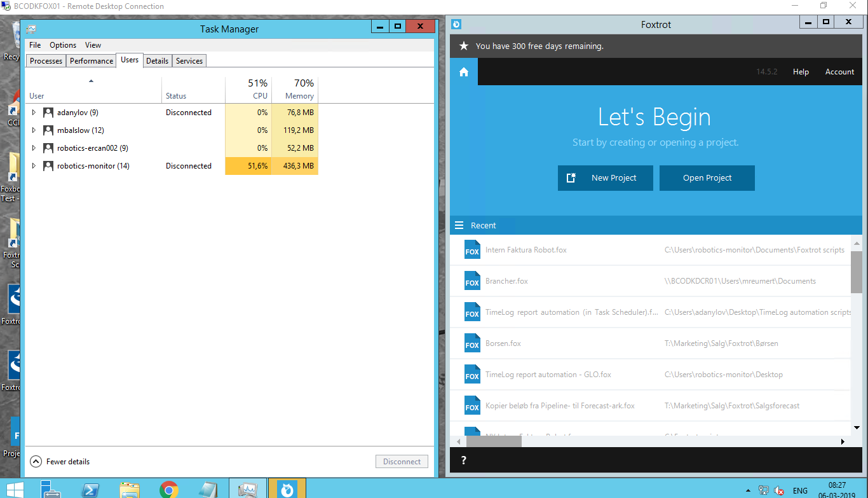This screenshot has height=498, width=868.
Task: Click the user avatar icon for mbalslow
Action: tap(48, 130)
